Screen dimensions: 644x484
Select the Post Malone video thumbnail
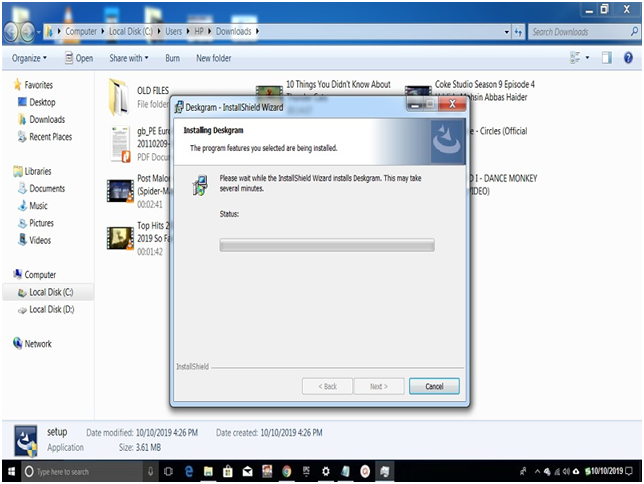pos(120,191)
